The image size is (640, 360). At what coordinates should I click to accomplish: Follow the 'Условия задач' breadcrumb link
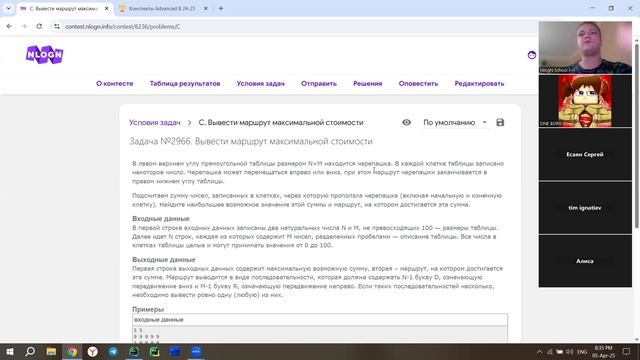(x=155, y=122)
